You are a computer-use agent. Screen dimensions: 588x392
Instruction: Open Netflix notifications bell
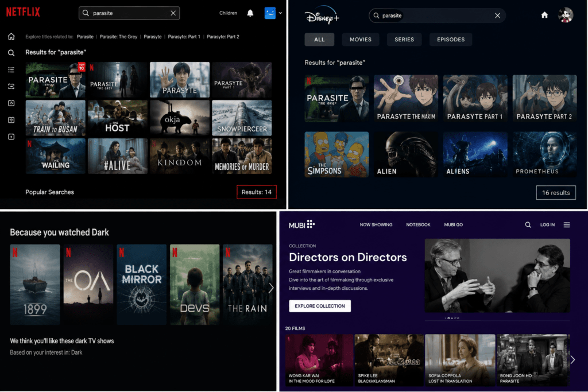pos(250,13)
